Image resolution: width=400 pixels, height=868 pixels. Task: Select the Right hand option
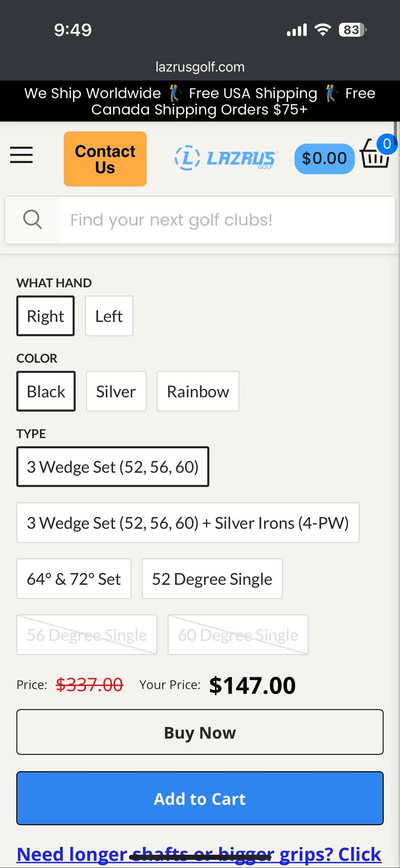(46, 316)
